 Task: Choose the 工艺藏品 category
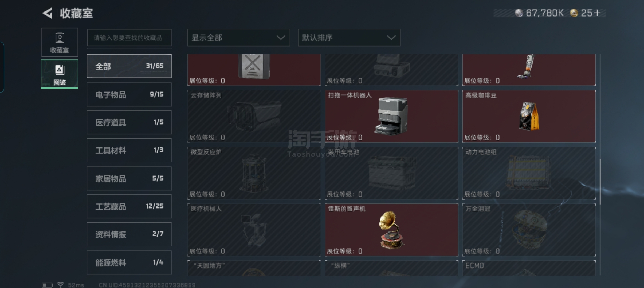point(129,206)
